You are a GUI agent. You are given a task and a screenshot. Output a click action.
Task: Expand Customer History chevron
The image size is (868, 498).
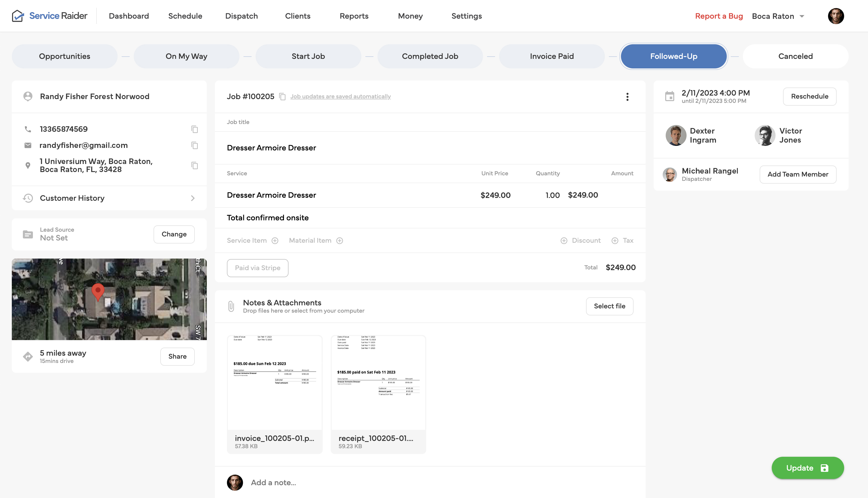[193, 198]
